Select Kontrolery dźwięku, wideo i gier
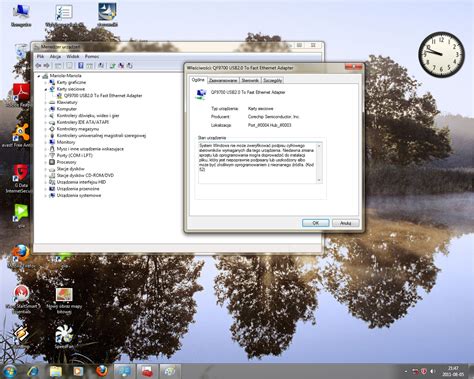This screenshot has height=379, width=474. [88, 116]
